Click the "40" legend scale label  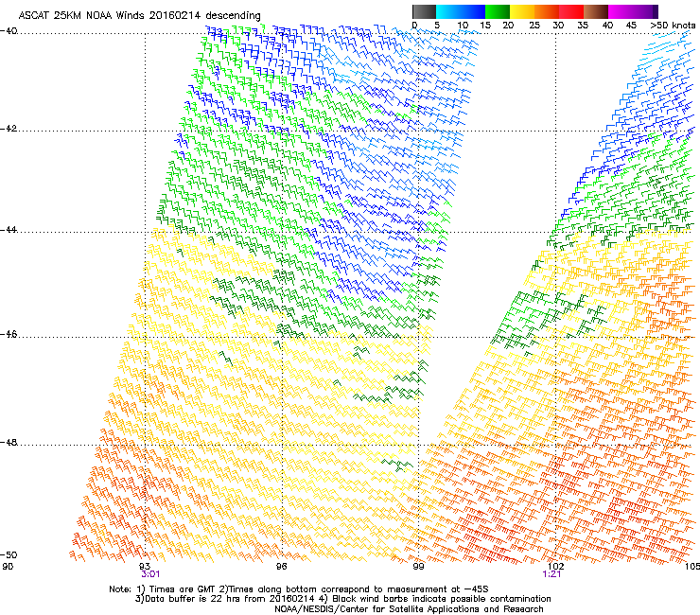(x=607, y=26)
